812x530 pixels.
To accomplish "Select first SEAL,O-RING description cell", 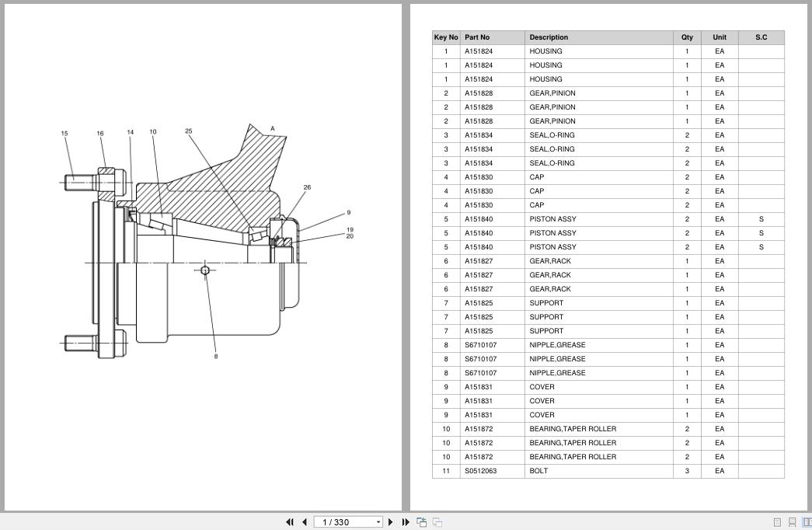I will click(x=598, y=135).
